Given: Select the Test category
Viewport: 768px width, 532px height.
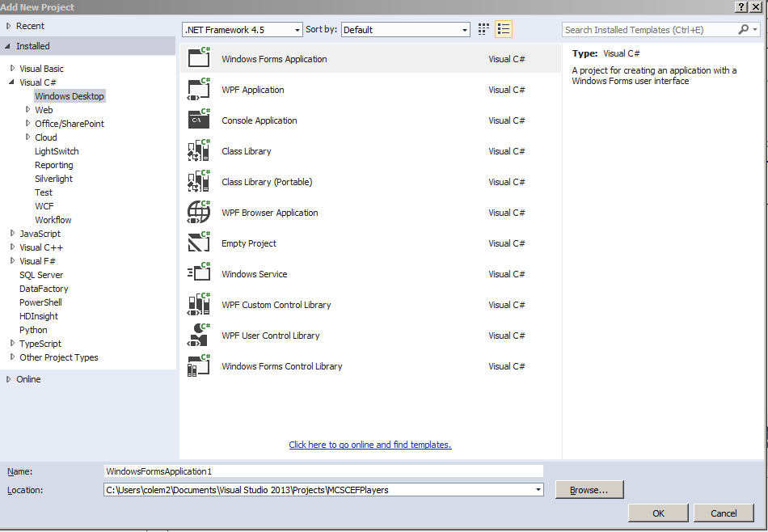Looking at the screenshot, I should [x=44, y=192].
